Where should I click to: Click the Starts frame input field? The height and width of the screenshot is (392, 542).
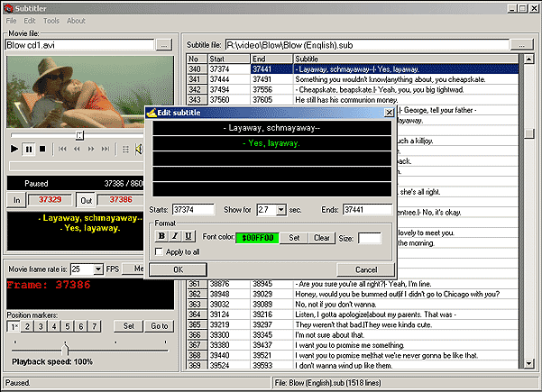coord(194,210)
